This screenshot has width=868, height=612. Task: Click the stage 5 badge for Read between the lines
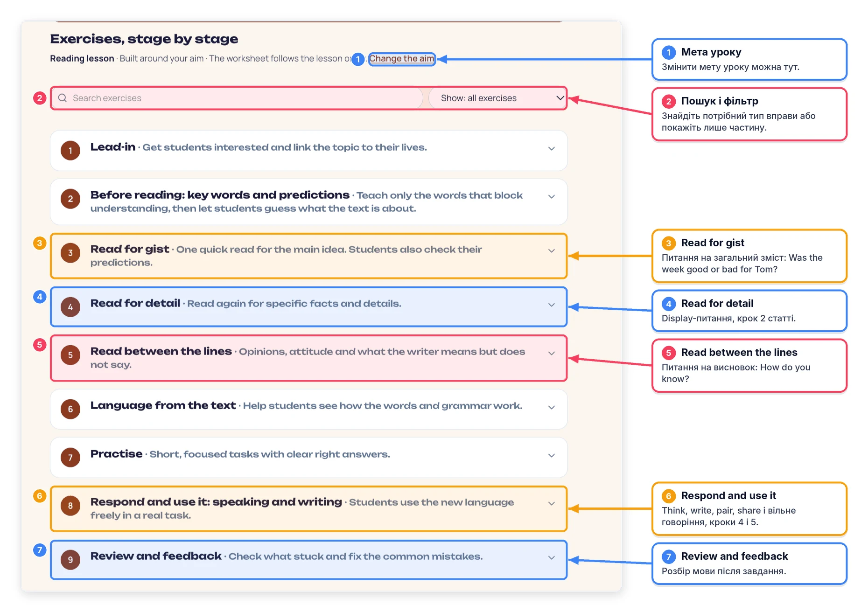70,355
